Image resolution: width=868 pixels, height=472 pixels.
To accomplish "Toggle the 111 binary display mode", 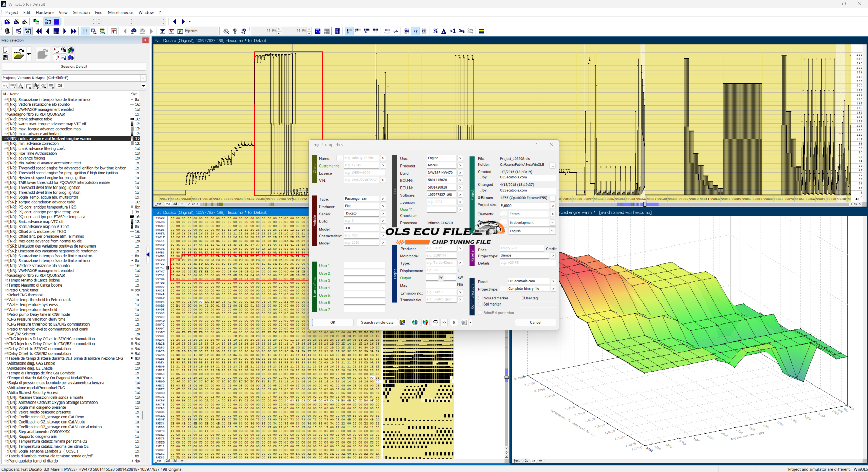I will (x=424, y=31).
